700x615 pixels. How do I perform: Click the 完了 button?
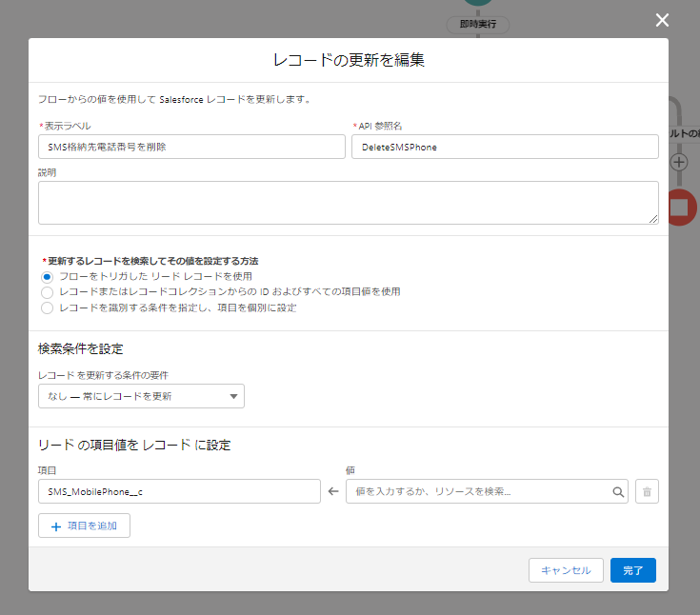[633, 570]
